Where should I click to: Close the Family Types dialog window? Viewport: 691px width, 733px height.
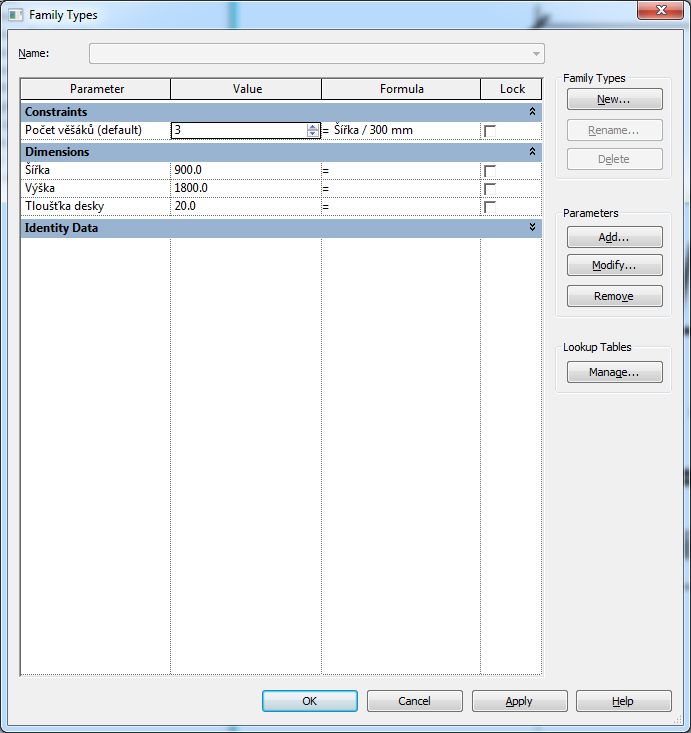[658, 11]
